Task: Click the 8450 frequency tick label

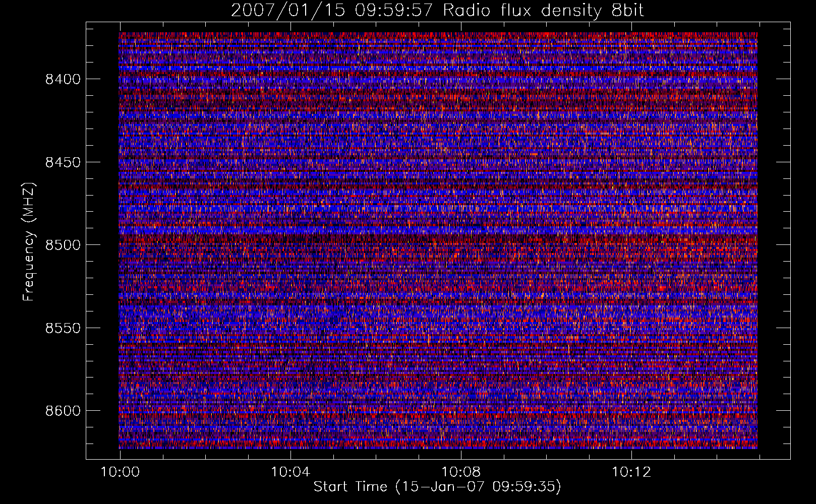Action: click(63, 162)
